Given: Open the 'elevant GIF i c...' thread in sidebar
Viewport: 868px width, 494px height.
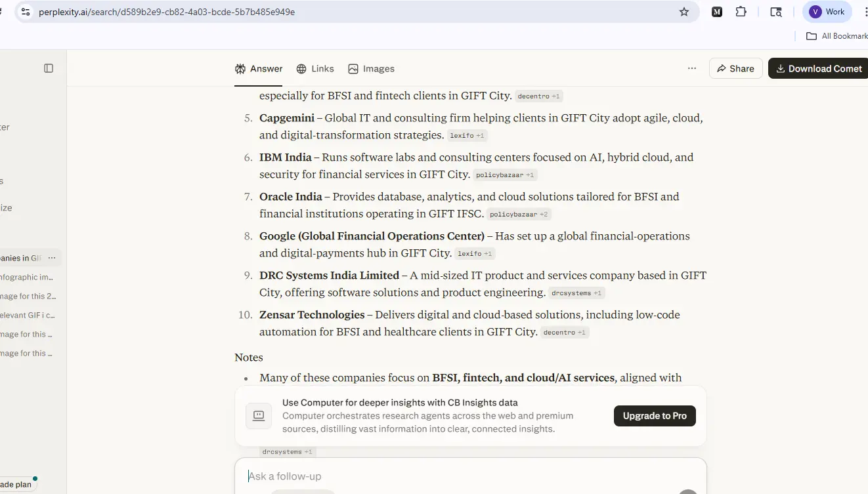Looking at the screenshot, I should pyautogui.click(x=26, y=315).
